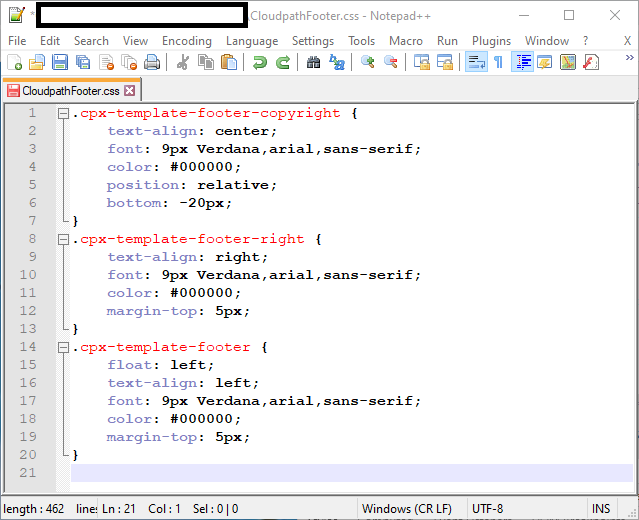Undo the last action via green arrow
This screenshot has height=520, width=639.
pos(260,62)
